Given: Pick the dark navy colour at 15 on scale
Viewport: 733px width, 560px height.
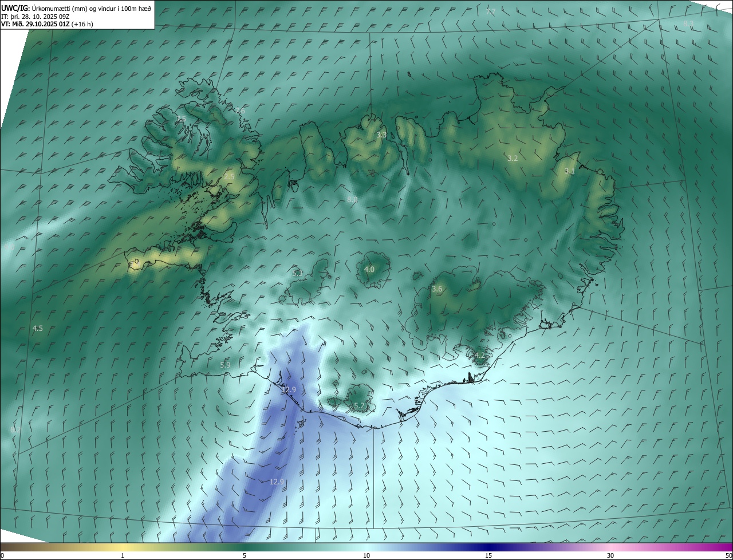Looking at the screenshot, I should 488,547.
